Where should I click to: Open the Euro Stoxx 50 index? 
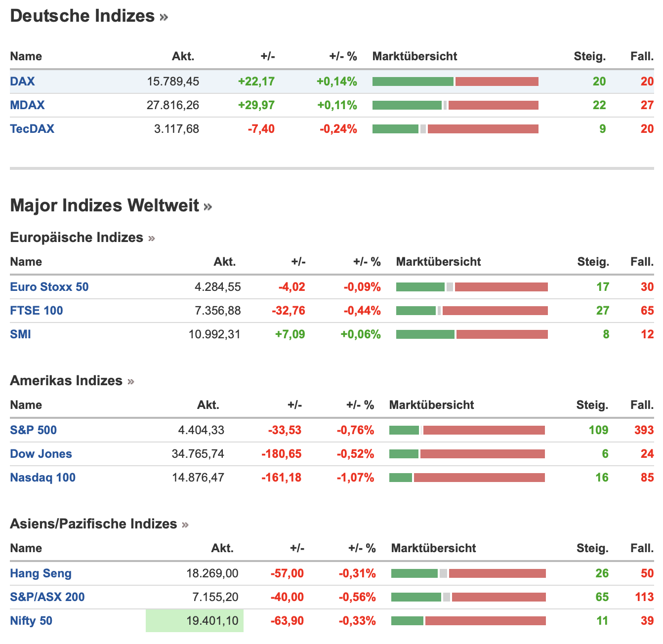coord(49,287)
